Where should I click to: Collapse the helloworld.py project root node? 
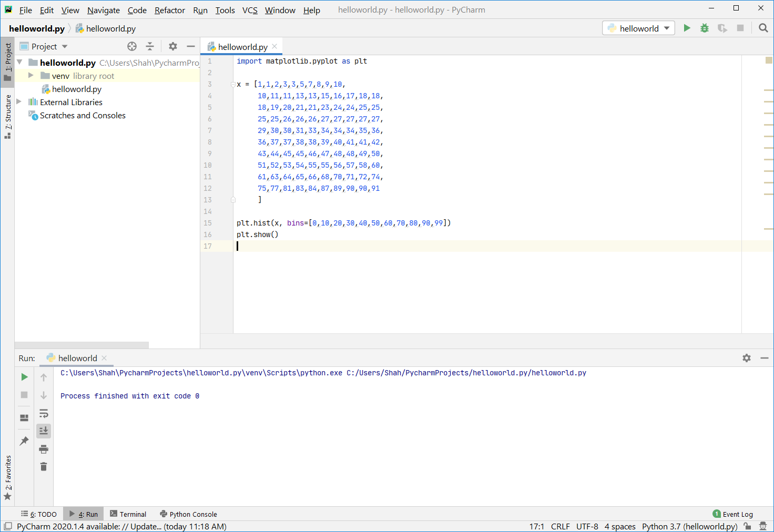click(19, 63)
